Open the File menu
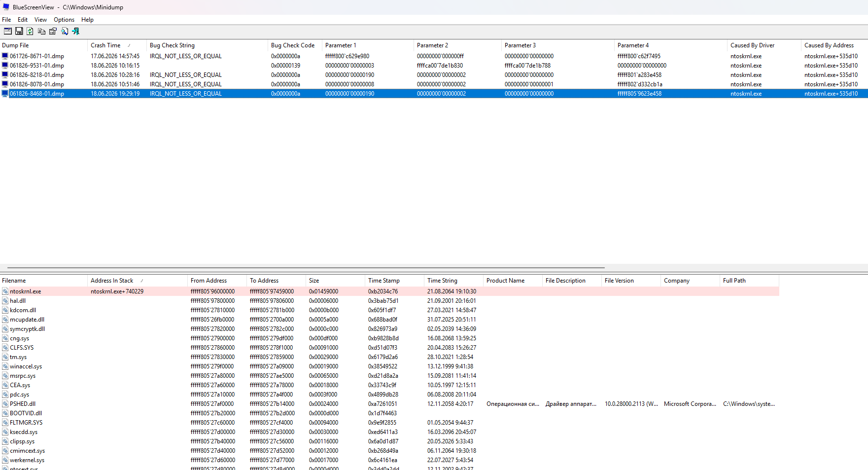The width and height of the screenshot is (868, 470). click(x=6, y=20)
